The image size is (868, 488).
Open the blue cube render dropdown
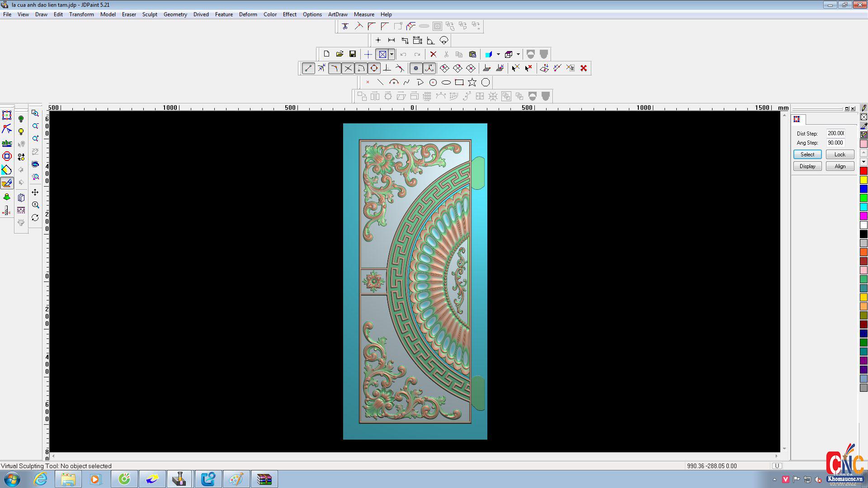498,54
